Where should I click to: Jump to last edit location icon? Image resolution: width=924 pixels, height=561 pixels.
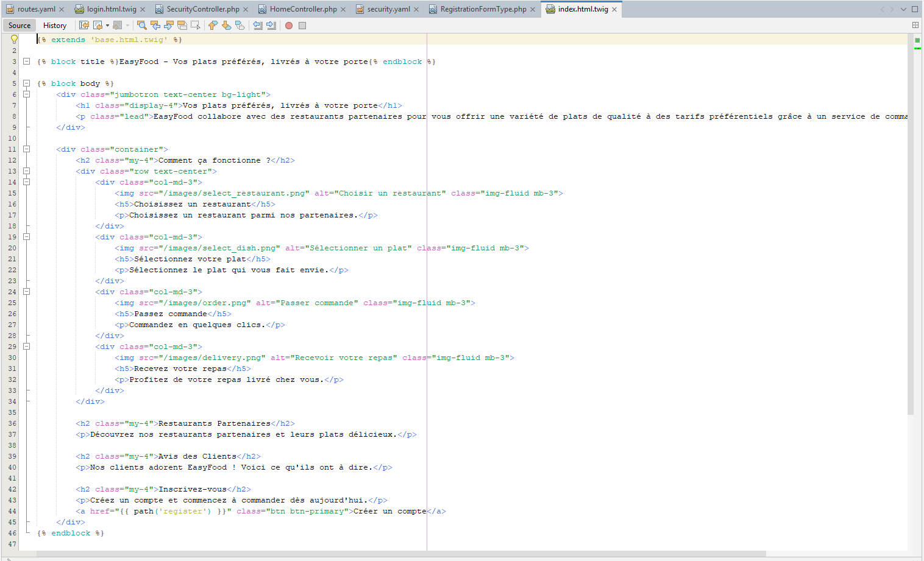[84, 25]
